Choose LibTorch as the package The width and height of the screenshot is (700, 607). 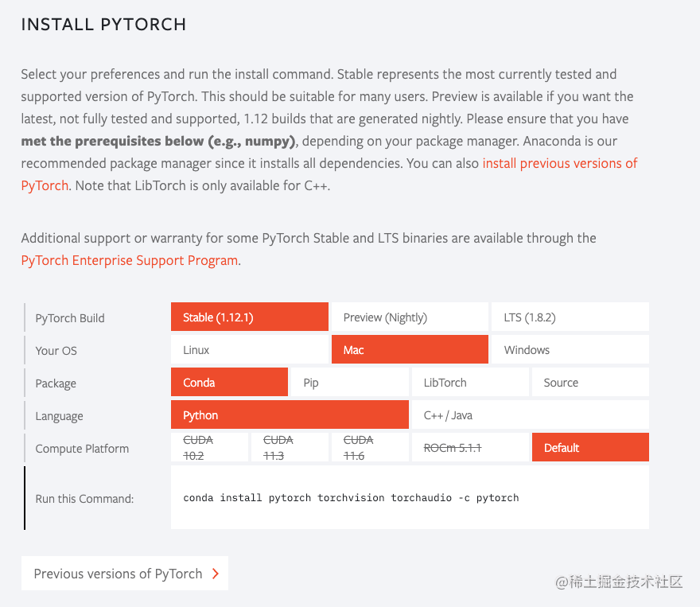click(x=469, y=382)
